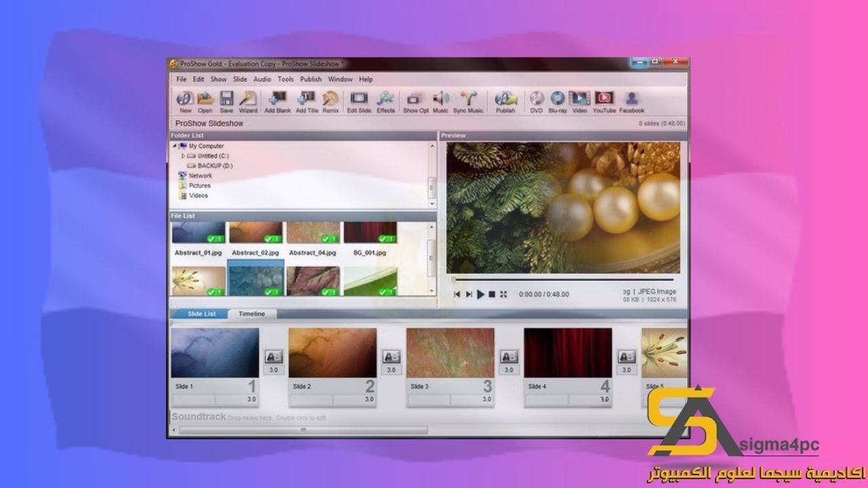Collapse the My Computer tree node

coord(174,146)
